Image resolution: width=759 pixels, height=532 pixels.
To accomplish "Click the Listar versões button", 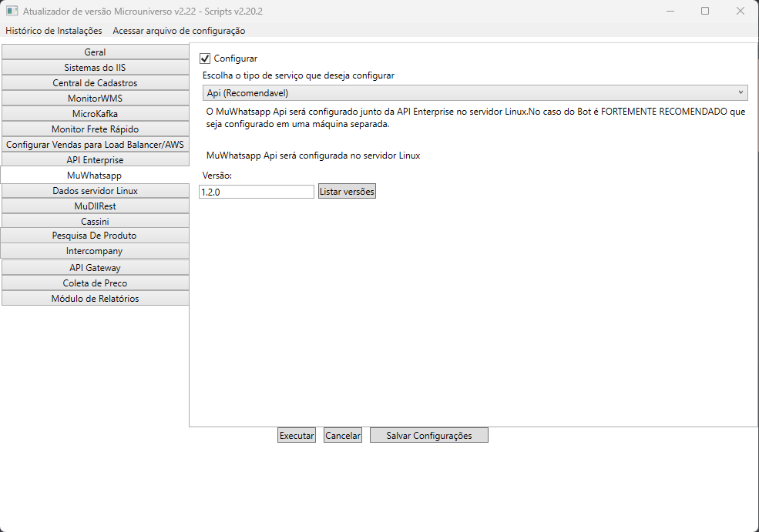I will point(347,192).
